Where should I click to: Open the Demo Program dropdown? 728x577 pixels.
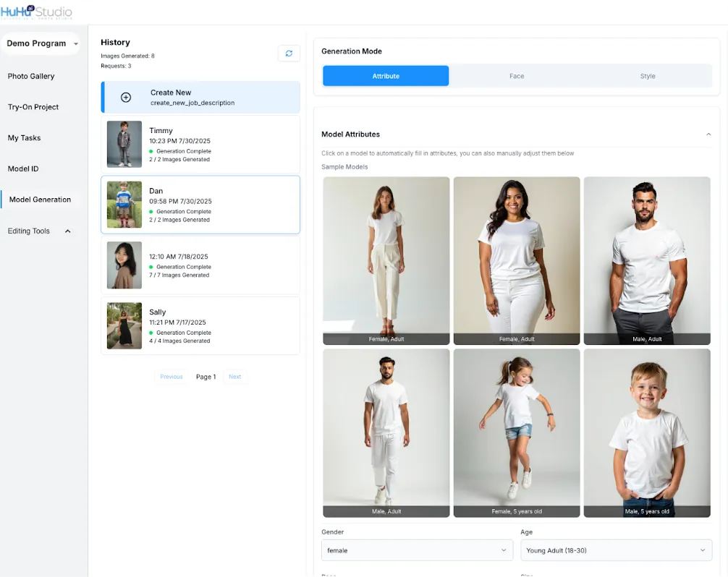(x=41, y=43)
